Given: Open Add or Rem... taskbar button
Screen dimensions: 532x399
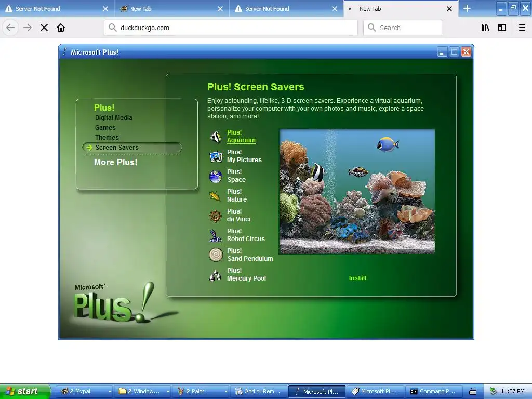Looking at the screenshot, I should click(x=258, y=391).
